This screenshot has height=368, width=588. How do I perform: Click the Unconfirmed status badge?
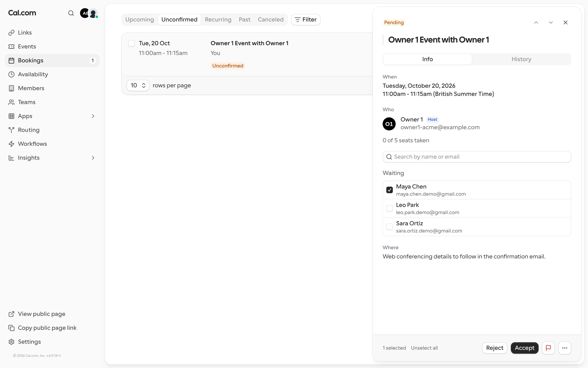pyautogui.click(x=228, y=66)
